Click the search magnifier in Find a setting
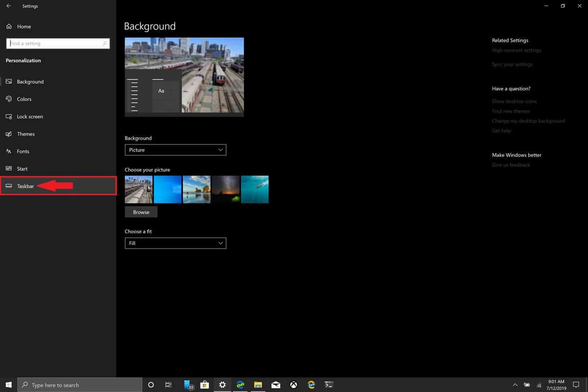Viewport: 588px width, 392px height. [105, 43]
